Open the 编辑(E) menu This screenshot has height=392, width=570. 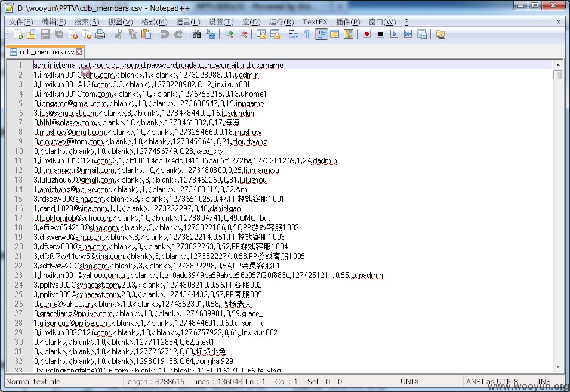tap(54, 22)
